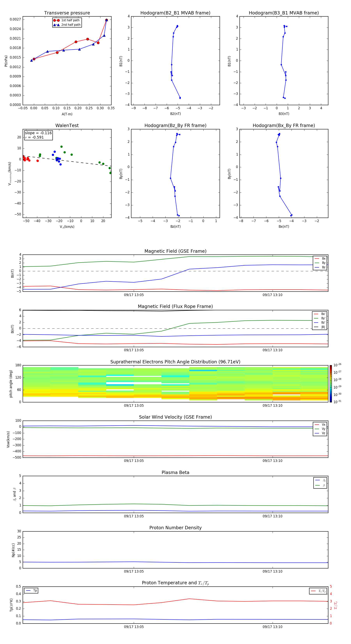The height and width of the screenshot is (644, 351).
Task: Click the 'Bx(nT)' axis label
Action: (284, 227)
